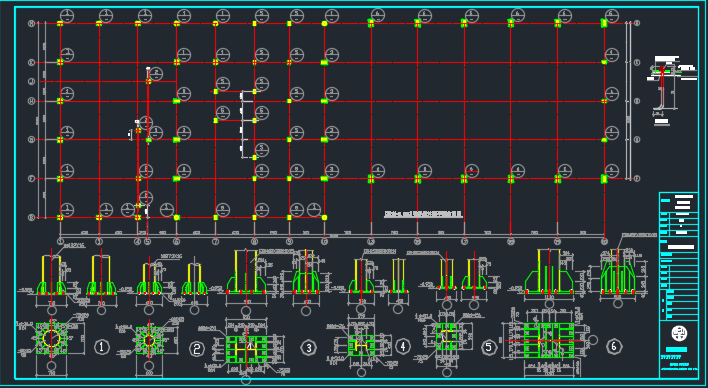
Task: Pick the hexagonal detail number 3 marker
Action: click(308, 347)
